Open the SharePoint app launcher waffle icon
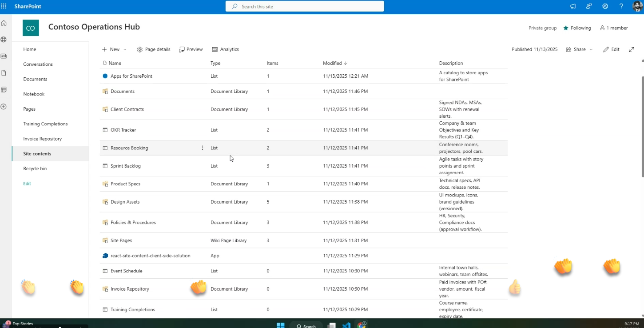Viewport: 644px width, 328px height. [4, 6]
